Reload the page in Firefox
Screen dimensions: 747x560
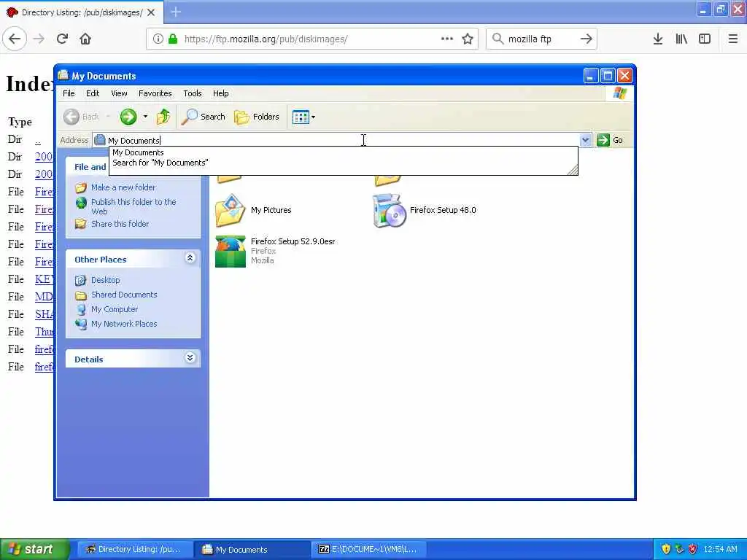62,39
